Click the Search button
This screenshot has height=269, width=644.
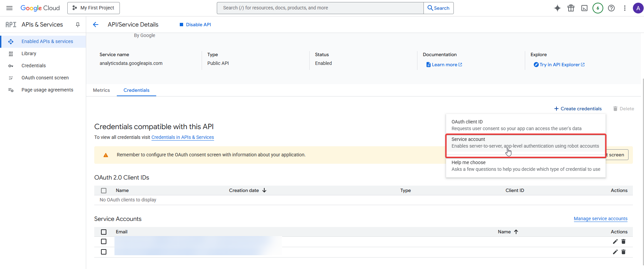[439, 8]
